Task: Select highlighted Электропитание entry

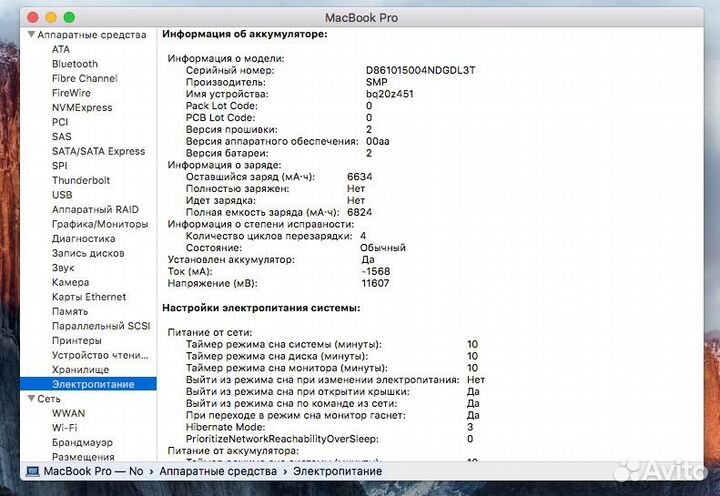Action: tap(88, 384)
